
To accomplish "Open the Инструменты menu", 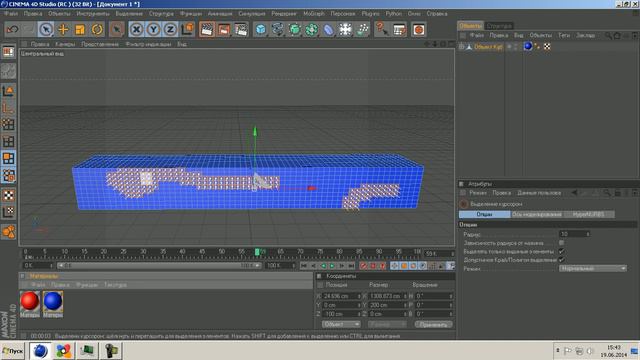I will click(x=93, y=13).
